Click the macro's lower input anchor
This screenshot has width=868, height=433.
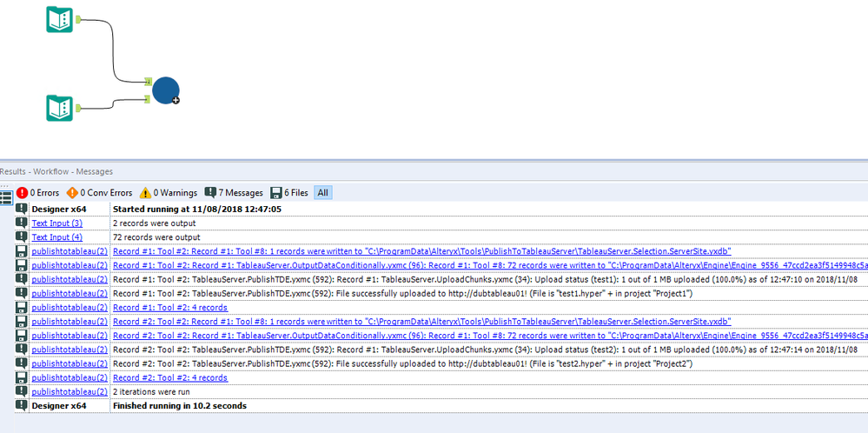tap(147, 99)
